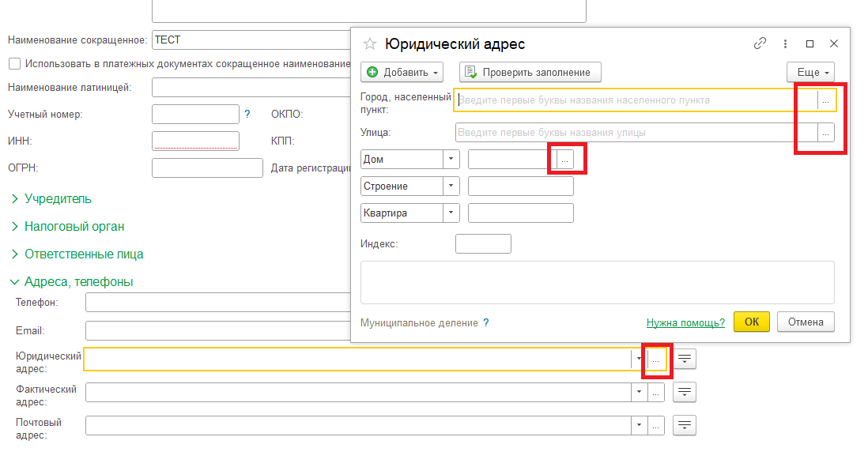Open the Нужна помощь? link

[x=685, y=322]
